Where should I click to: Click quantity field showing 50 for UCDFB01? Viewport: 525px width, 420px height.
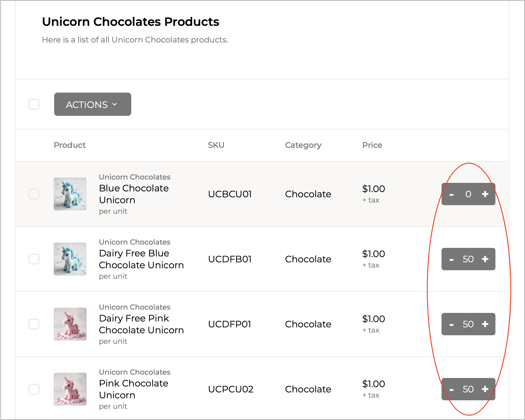click(x=468, y=259)
